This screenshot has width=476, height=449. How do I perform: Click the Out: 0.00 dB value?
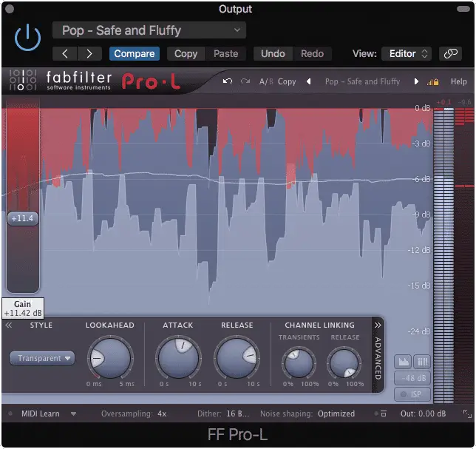point(424,413)
